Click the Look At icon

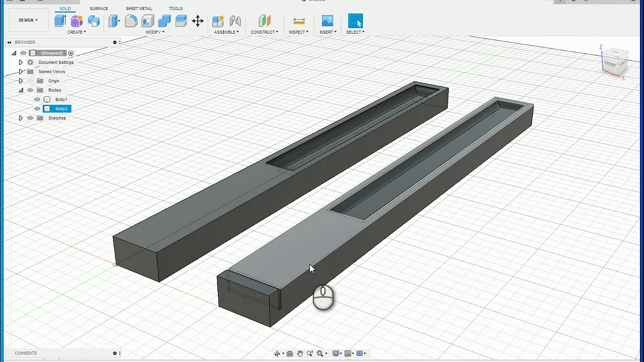[x=290, y=353]
